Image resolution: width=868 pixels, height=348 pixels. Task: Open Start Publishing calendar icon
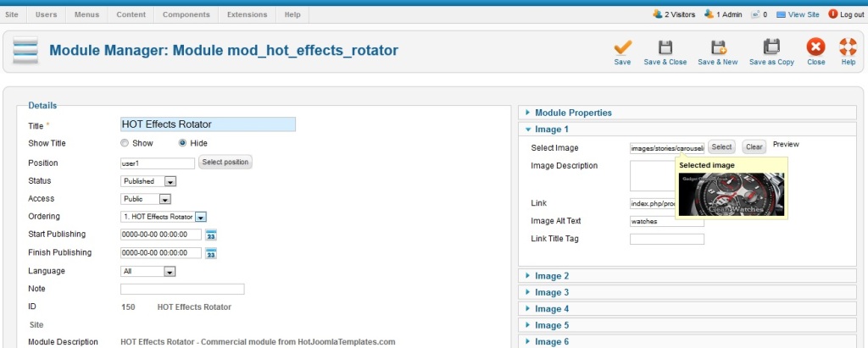211,235
